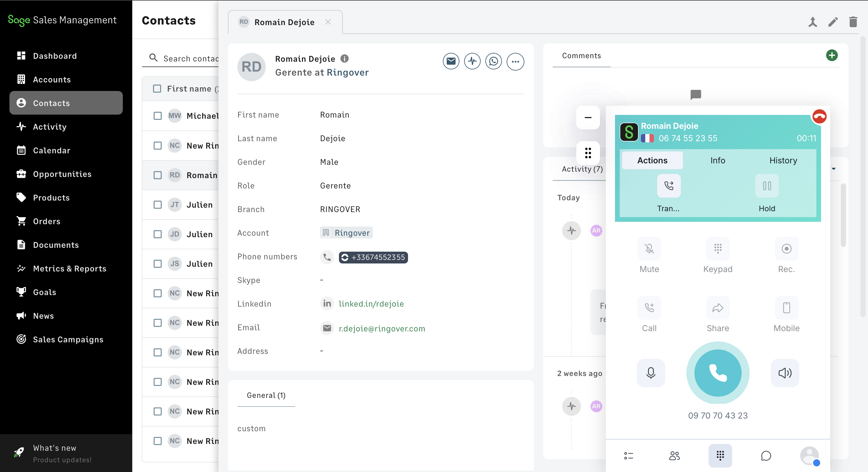Click the green add comment plus icon
Image resolution: width=868 pixels, height=472 pixels.
click(832, 55)
